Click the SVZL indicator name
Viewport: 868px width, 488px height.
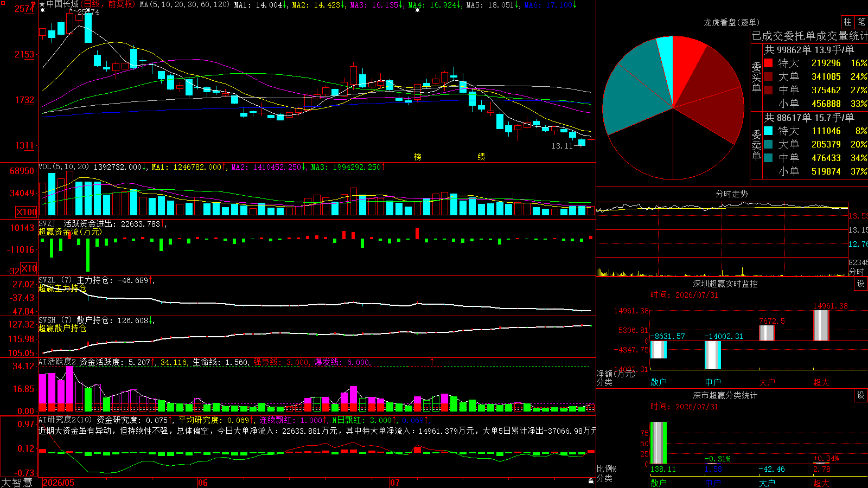point(47,280)
